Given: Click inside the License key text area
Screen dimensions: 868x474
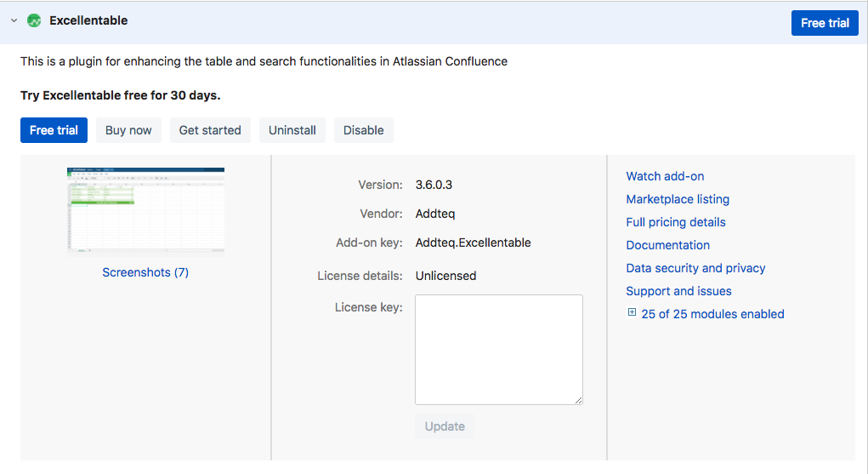Looking at the screenshot, I should point(499,350).
